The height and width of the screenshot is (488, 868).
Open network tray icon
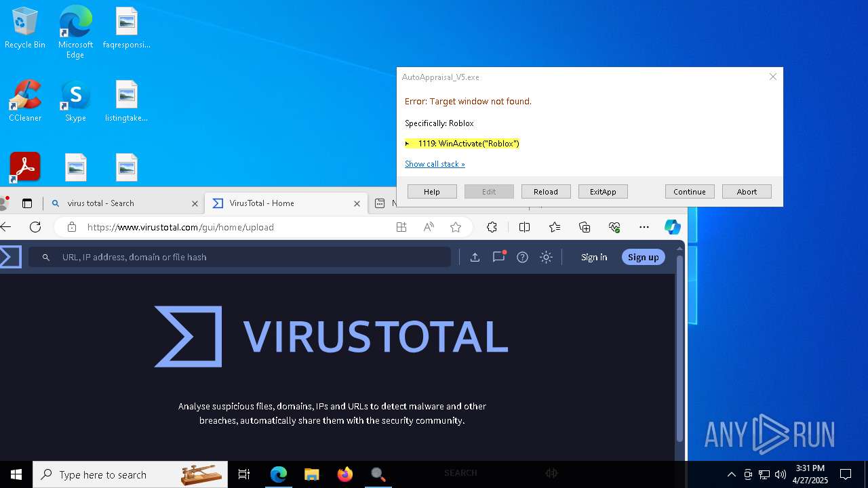[764, 474]
